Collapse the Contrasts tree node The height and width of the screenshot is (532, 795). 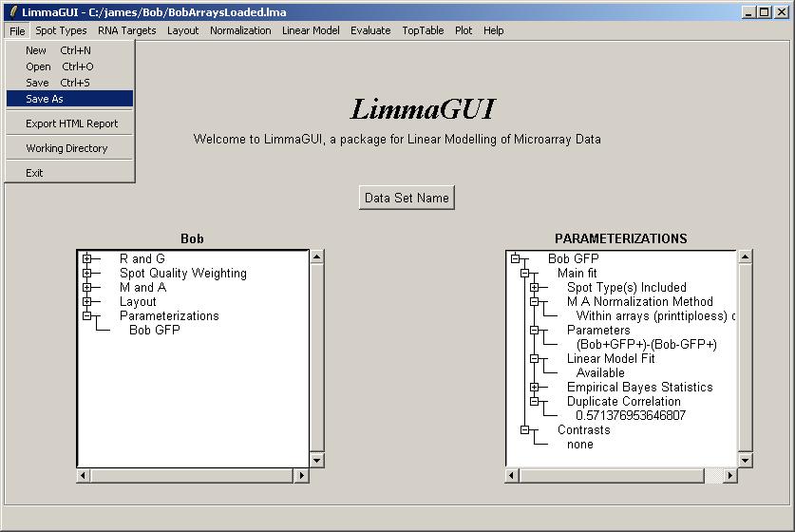524,429
